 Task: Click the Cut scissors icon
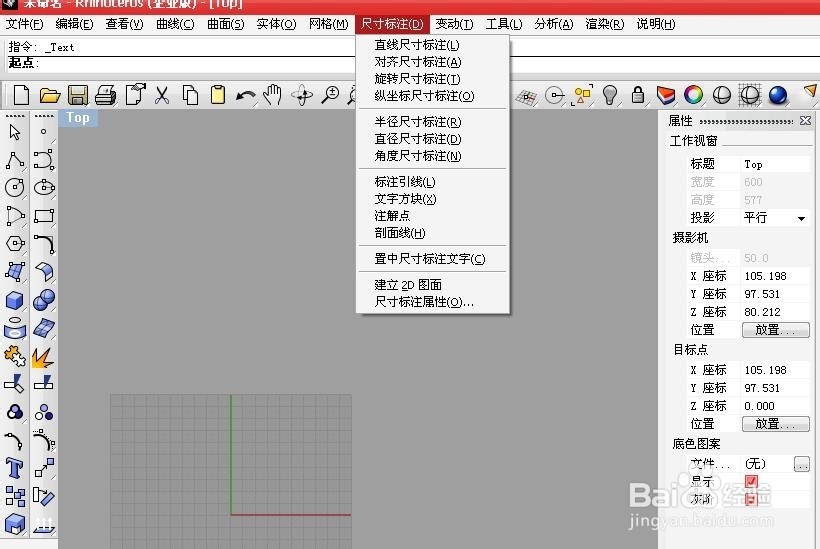click(162, 95)
